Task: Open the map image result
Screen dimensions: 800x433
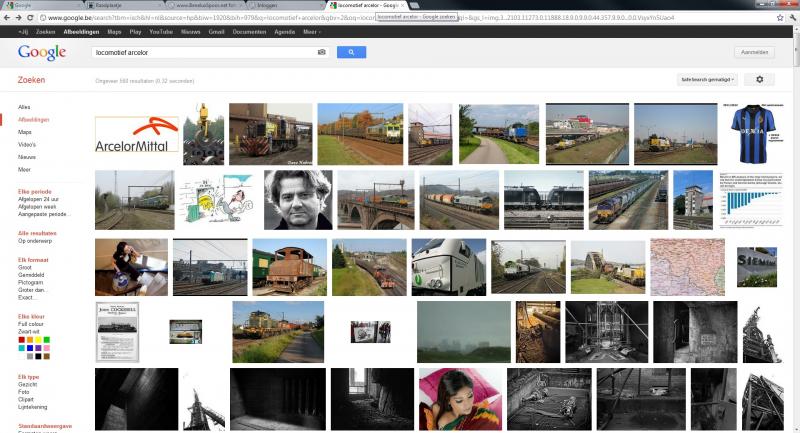Action: (x=687, y=267)
